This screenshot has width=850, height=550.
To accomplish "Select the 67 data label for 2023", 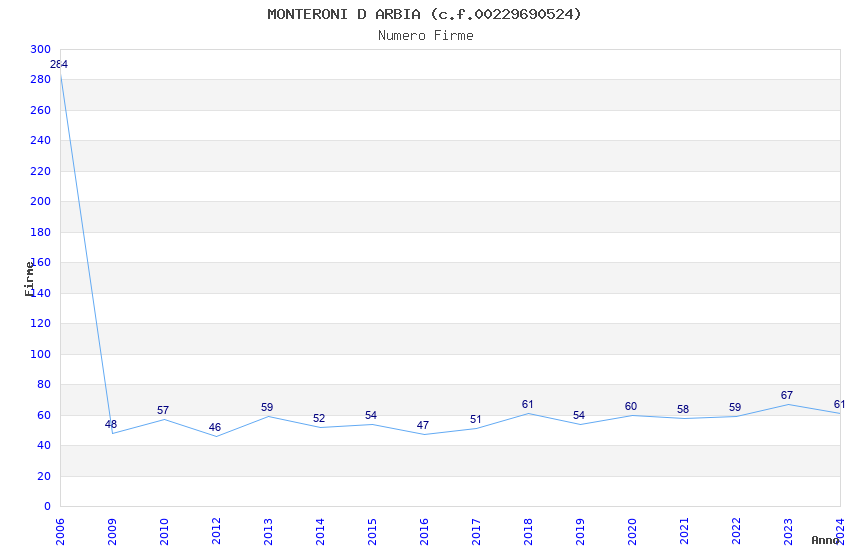I will (787, 396).
